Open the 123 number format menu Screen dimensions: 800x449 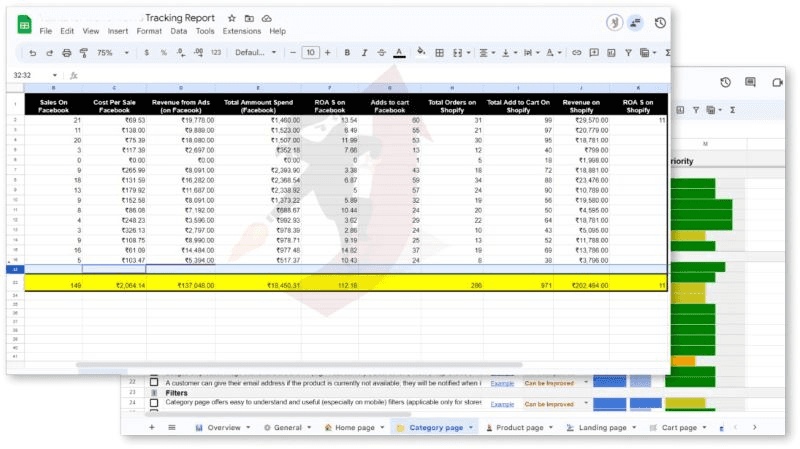click(x=216, y=53)
